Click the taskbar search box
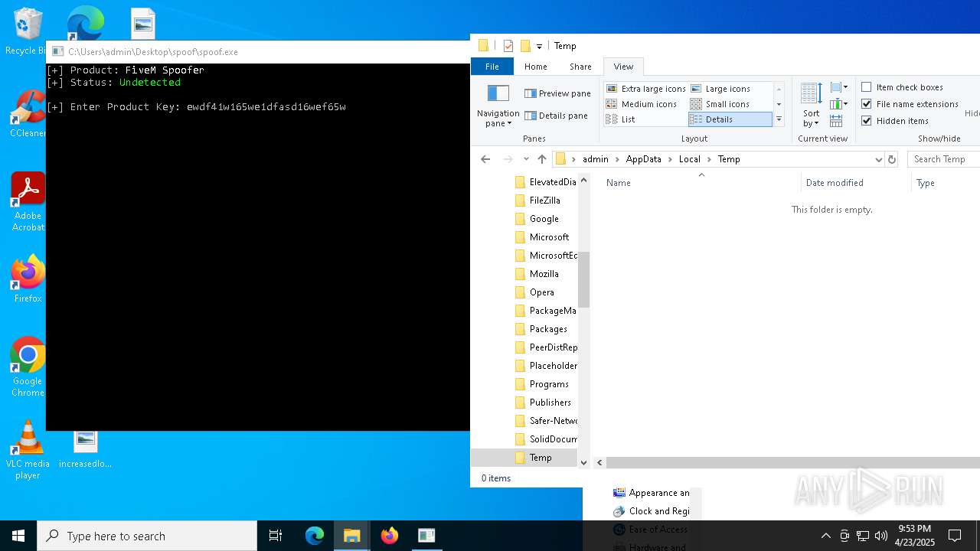This screenshot has width=980, height=551. point(147,536)
